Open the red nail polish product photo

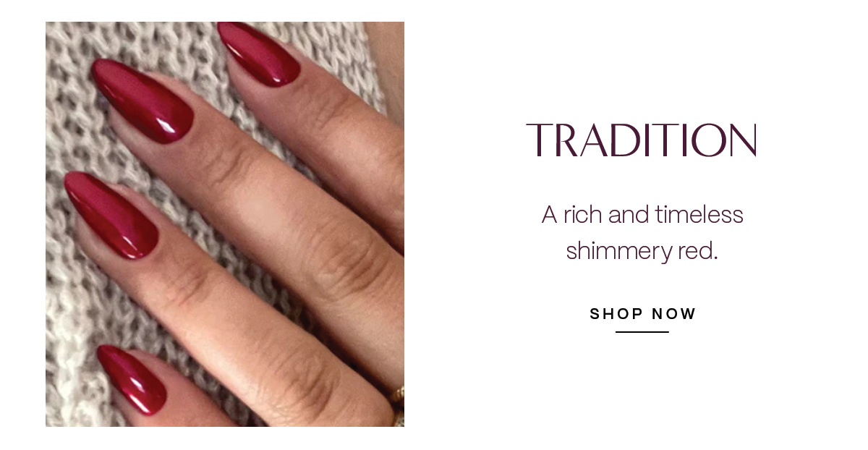[225, 224]
